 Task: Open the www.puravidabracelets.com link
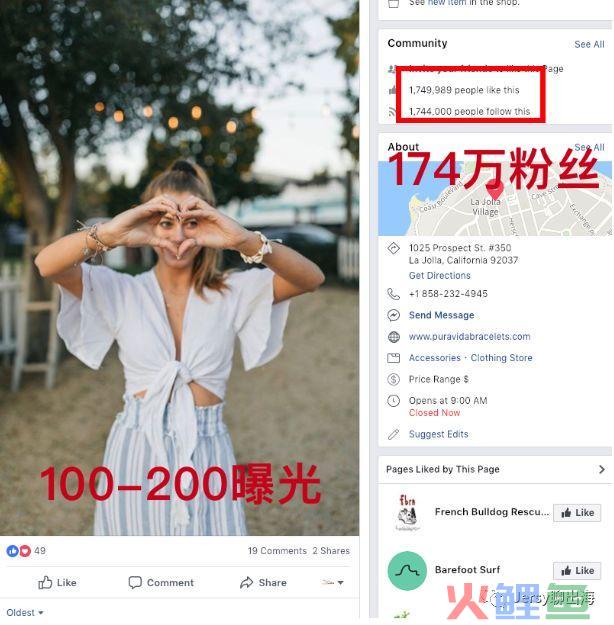click(x=469, y=337)
